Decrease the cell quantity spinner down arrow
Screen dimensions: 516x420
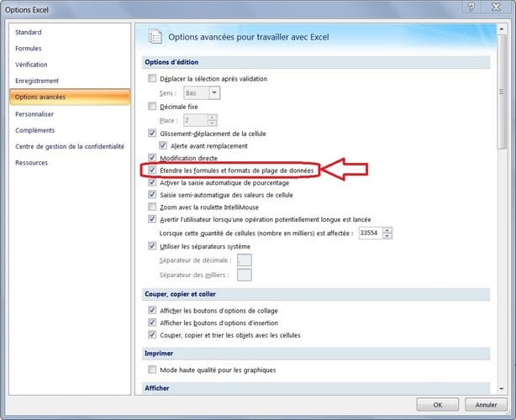[x=387, y=236]
